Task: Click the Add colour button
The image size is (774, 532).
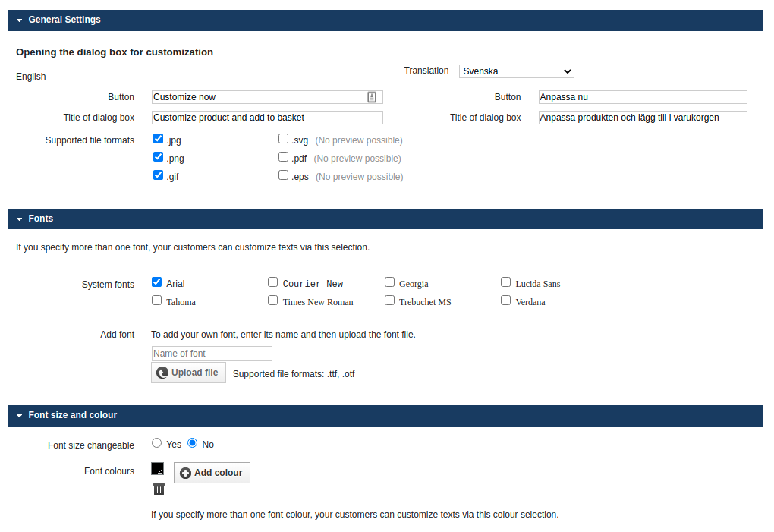Action: point(212,473)
